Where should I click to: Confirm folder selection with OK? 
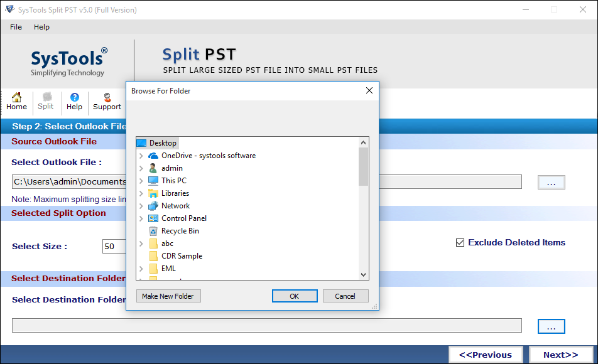coord(295,296)
